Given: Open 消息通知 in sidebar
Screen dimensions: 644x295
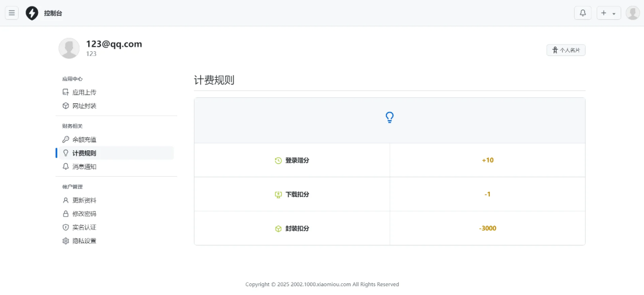Looking at the screenshot, I should click(83, 166).
